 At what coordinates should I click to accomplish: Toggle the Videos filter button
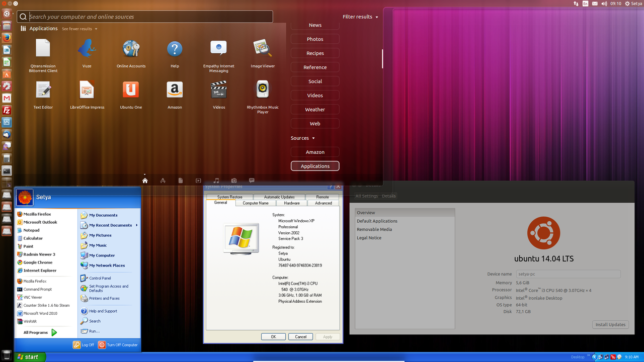315,96
